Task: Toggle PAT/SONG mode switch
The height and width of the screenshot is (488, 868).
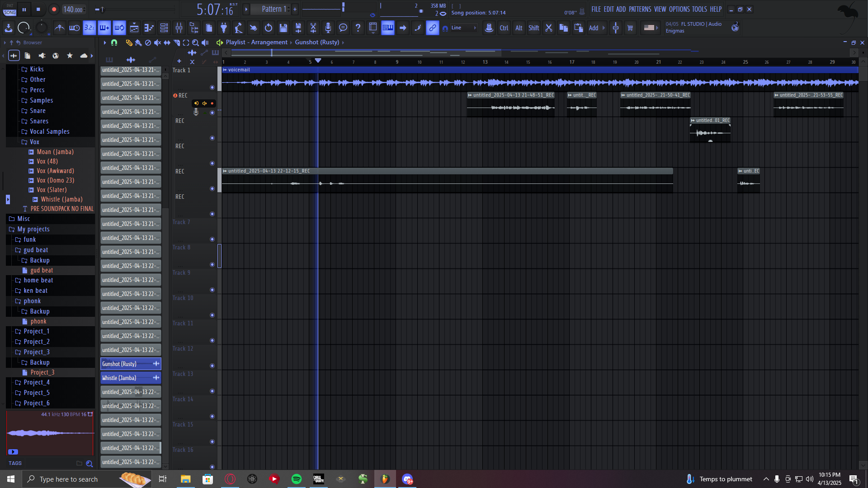Action: (x=9, y=9)
